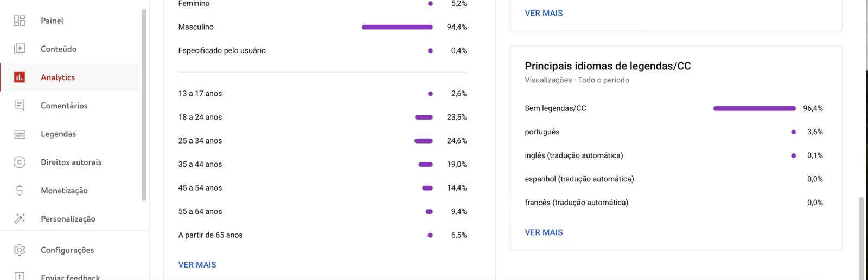Viewport: 868px width, 280px height.
Task: Open the Configurações gear icon
Action: (x=20, y=250)
